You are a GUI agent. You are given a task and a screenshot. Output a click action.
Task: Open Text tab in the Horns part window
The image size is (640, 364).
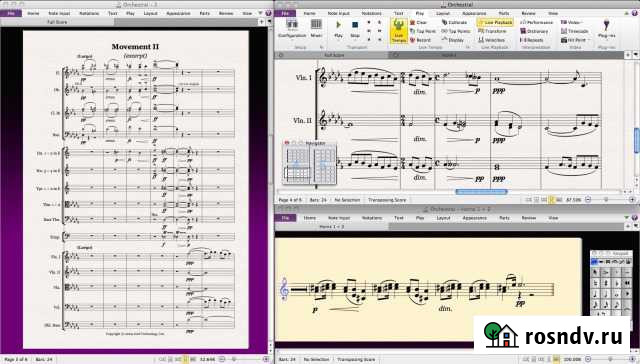[399, 218]
